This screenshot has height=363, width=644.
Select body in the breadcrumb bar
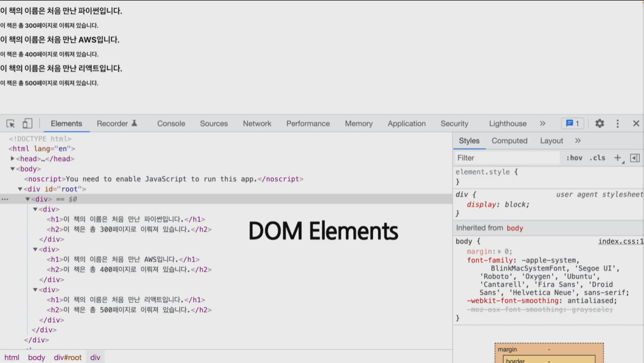(37, 357)
